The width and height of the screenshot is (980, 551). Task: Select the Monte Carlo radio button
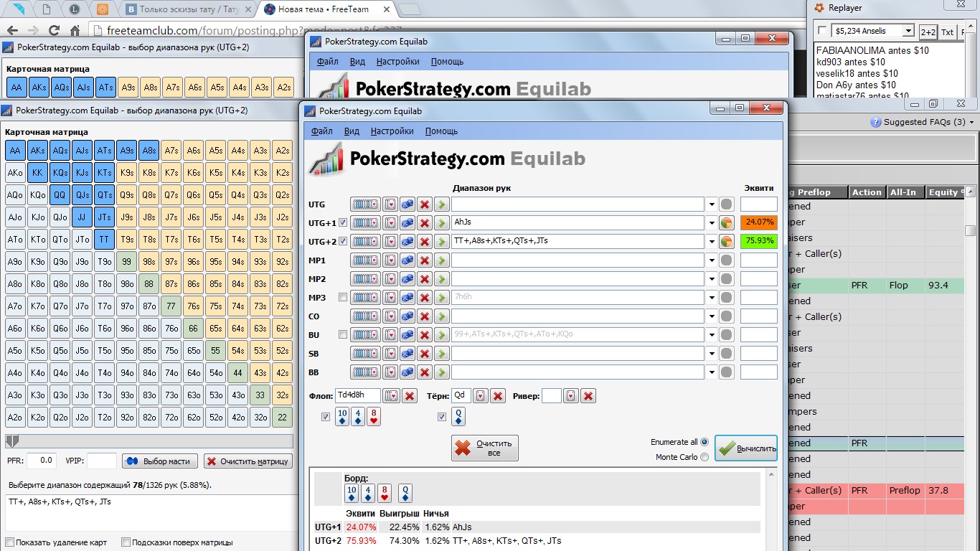click(704, 457)
